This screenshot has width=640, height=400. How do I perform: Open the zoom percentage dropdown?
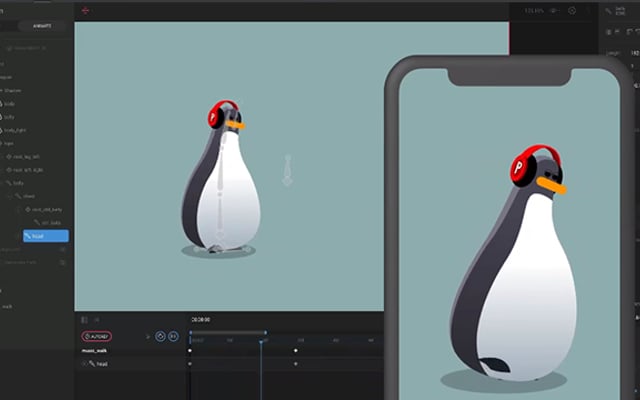tap(535, 11)
